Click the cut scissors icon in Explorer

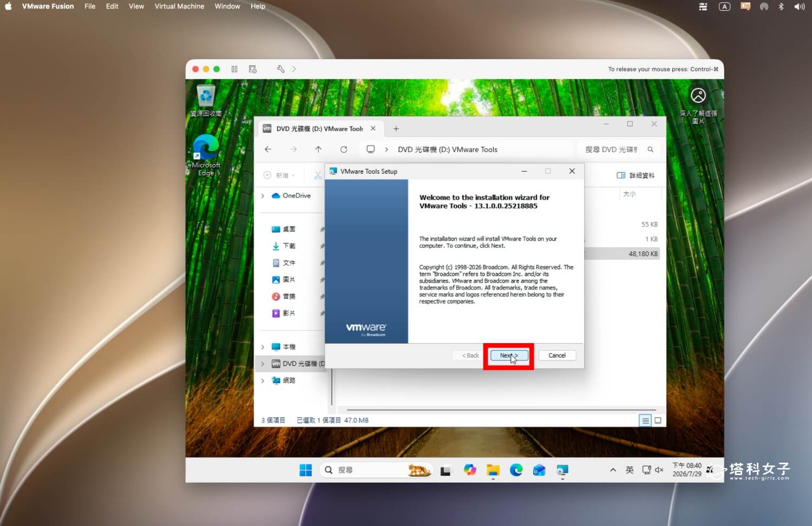(x=318, y=175)
